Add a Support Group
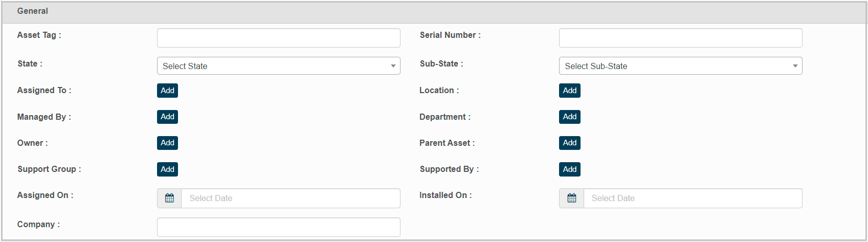The image size is (868, 242). point(167,169)
